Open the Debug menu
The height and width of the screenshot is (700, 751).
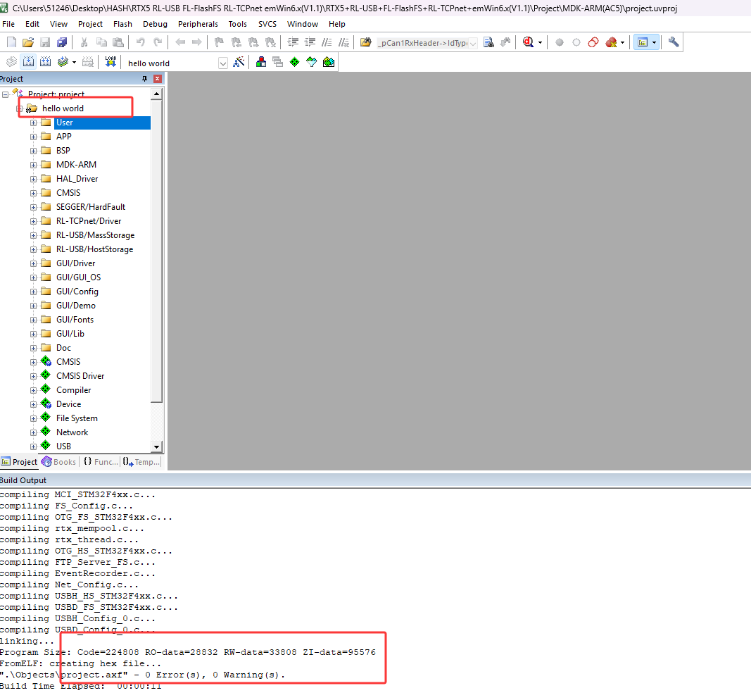pyautogui.click(x=155, y=24)
